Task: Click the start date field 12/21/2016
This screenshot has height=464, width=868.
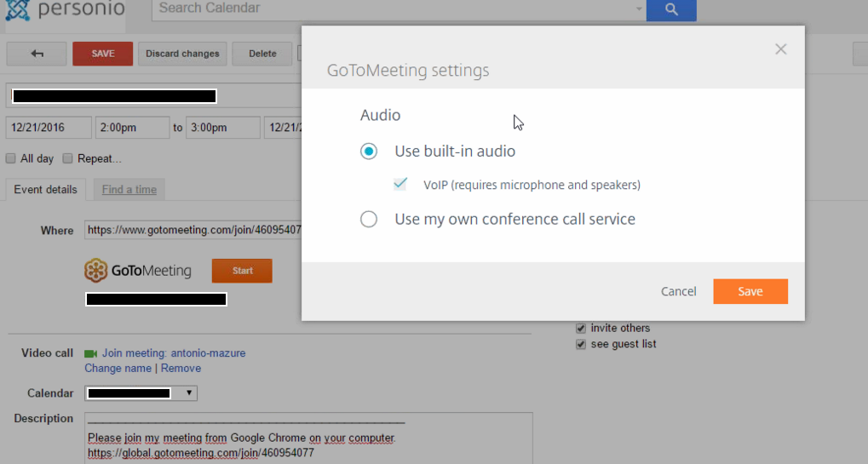Action: click(49, 128)
